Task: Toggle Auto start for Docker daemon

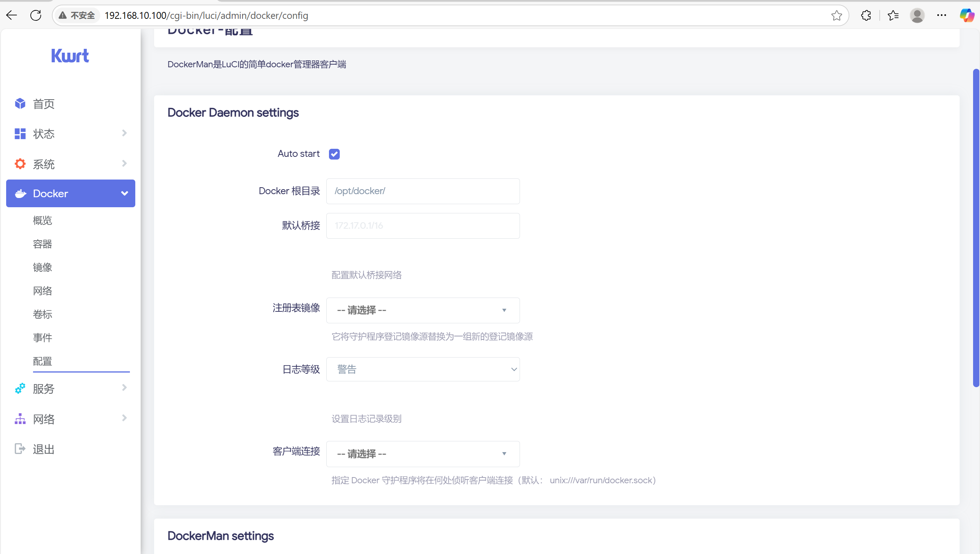Action: tap(334, 154)
